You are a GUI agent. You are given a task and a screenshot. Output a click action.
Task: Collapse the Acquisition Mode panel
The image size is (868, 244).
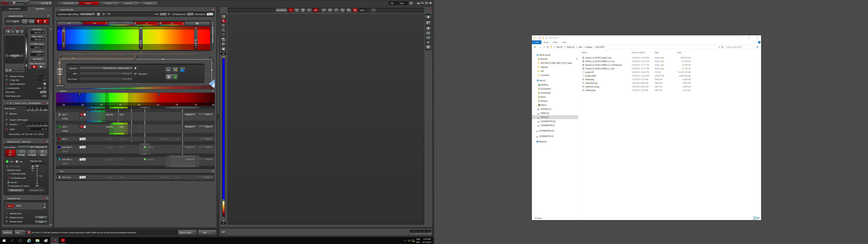(x=6, y=16)
